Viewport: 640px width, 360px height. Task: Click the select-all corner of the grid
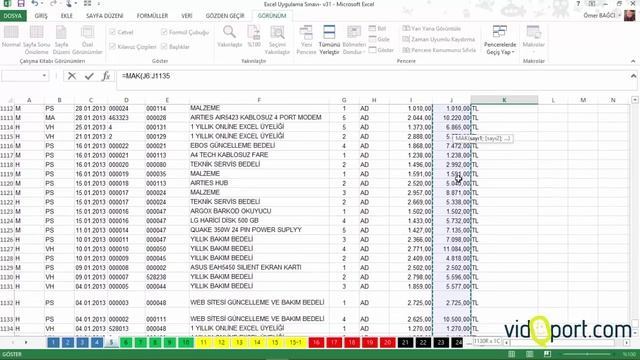point(7,100)
